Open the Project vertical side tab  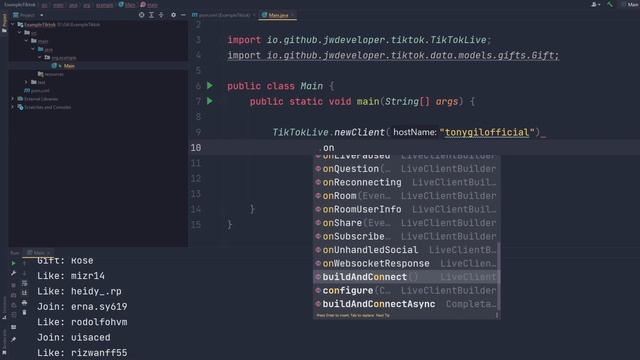(4, 23)
